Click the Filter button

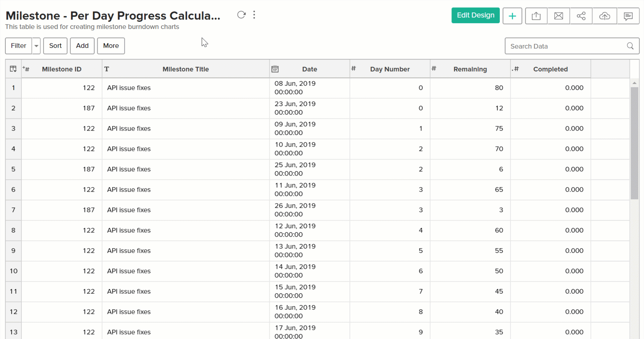pyautogui.click(x=18, y=46)
